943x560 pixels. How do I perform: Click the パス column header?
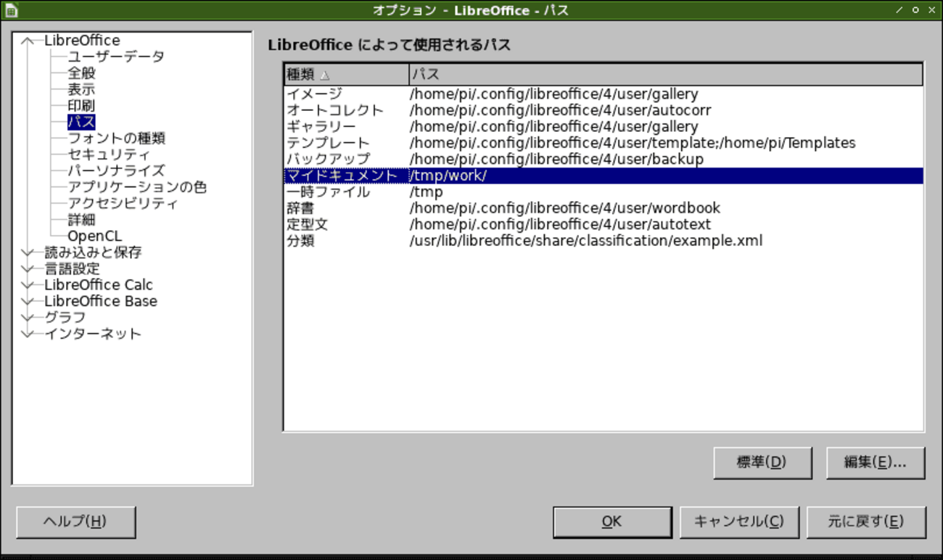tap(666, 74)
